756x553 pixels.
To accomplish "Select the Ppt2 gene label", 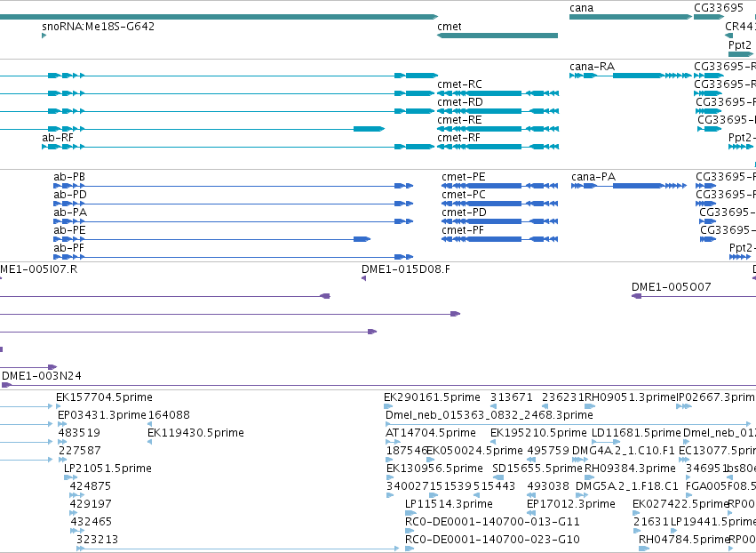I will [x=740, y=45].
